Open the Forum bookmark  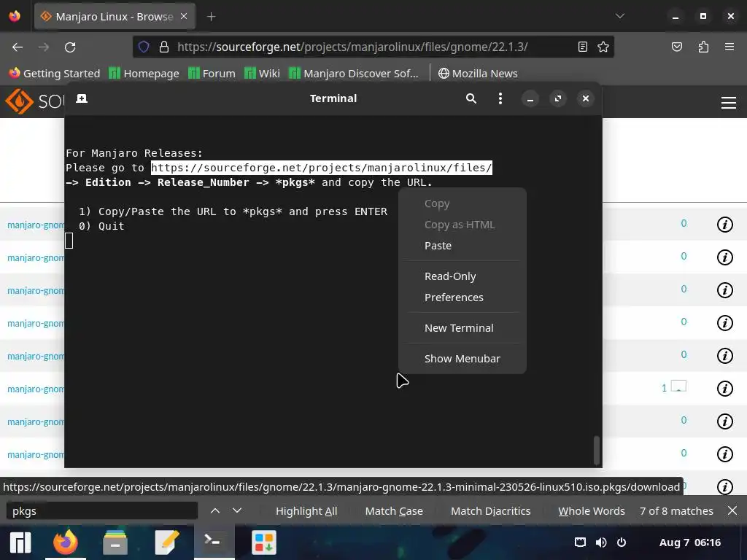pos(212,74)
